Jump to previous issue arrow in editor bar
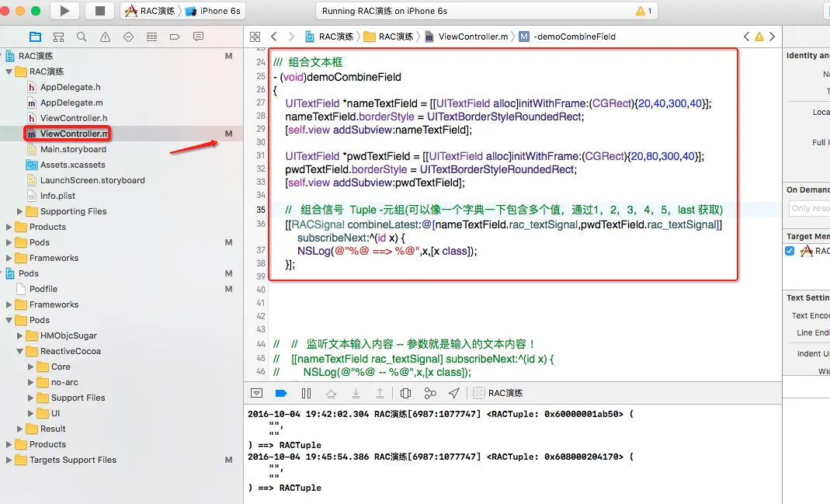The image size is (830, 504). tap(746, 36)
